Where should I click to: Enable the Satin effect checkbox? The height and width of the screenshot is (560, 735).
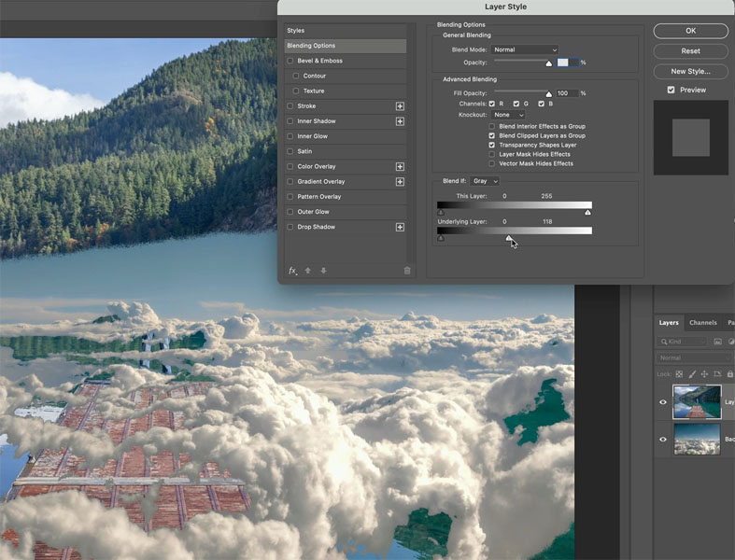coord(290,151)
